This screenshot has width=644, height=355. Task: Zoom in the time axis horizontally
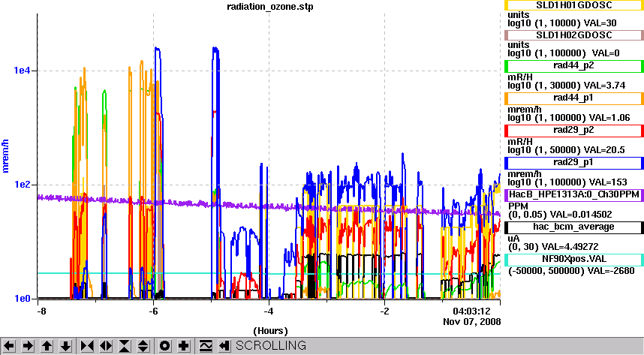coord(86,346)
